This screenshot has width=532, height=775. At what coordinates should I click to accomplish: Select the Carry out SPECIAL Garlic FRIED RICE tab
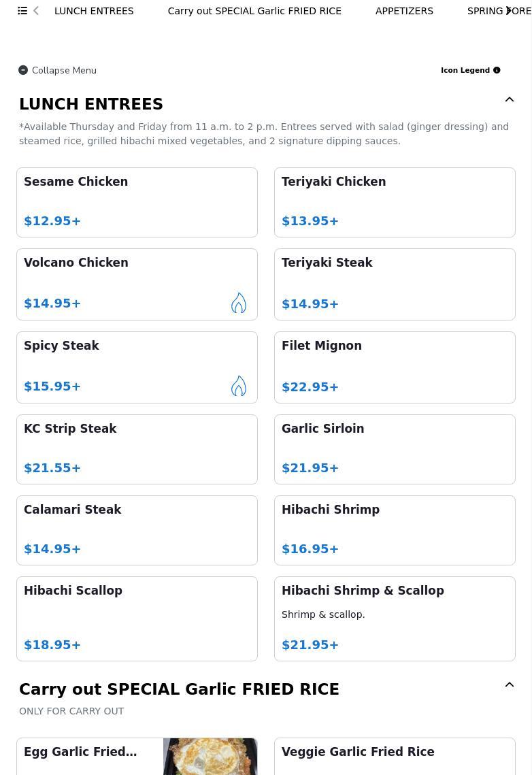[x=254, y=11]
